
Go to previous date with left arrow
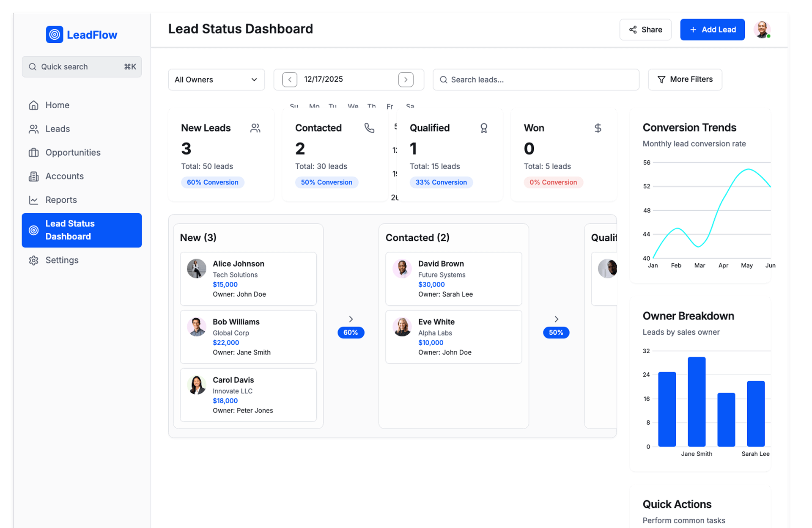pos(290,80)
